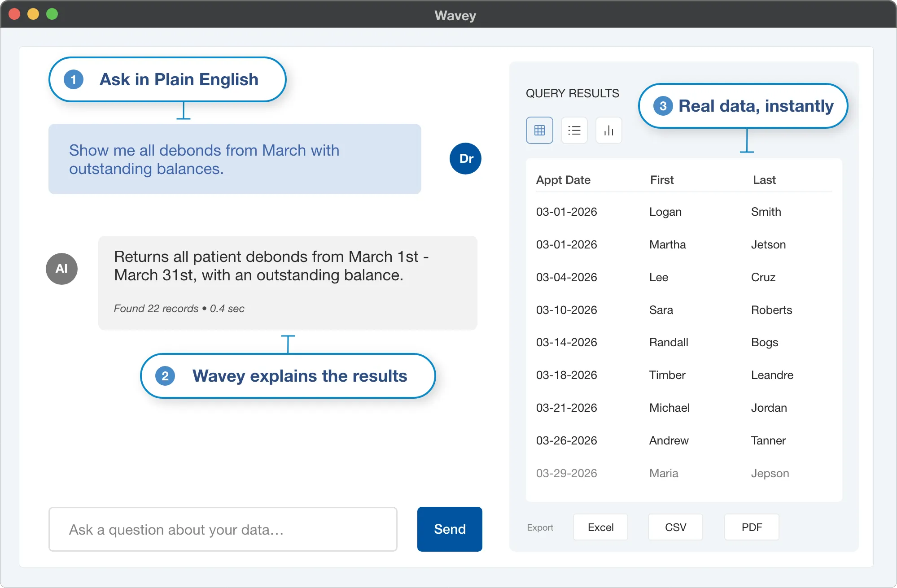Click first name Lee

(658, 277)
